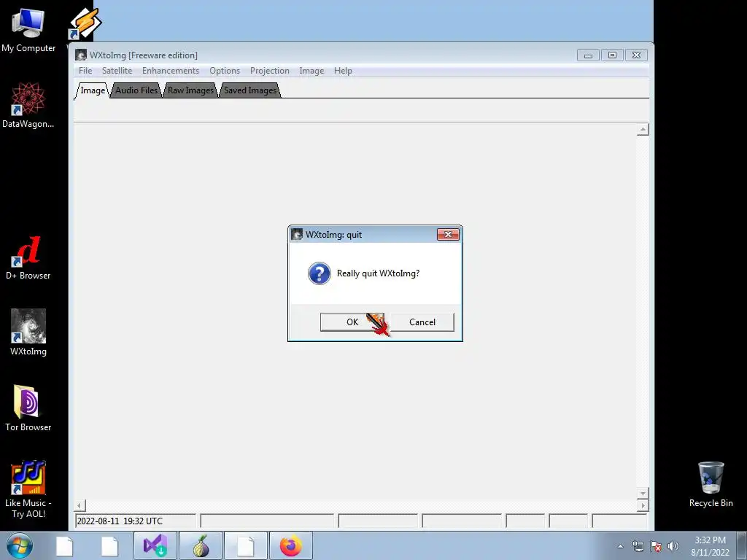Select the Tor Browser folder icon
747x560 pixels.
[x=28, y=408]
